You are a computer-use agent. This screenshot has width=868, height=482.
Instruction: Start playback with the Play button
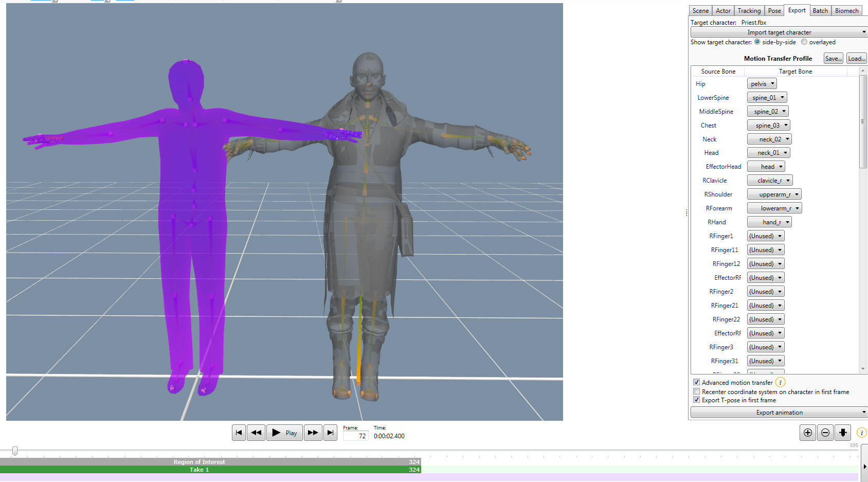click(x=284, y=433)
